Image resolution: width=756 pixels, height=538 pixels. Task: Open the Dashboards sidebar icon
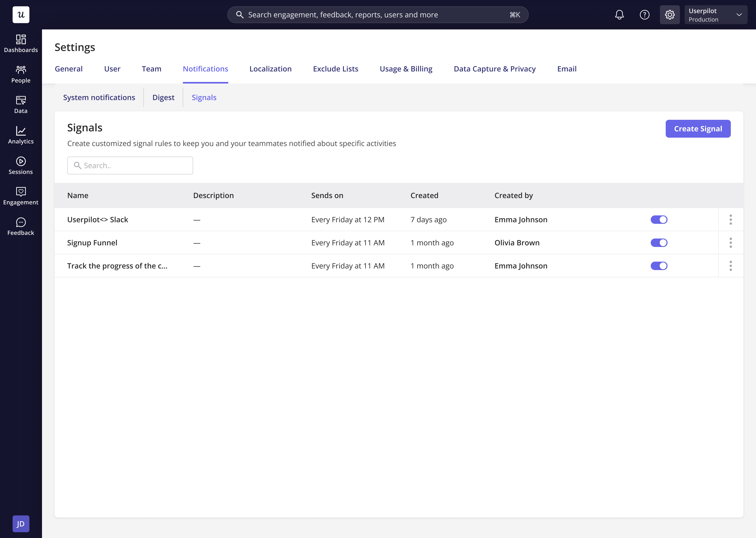[21, 43]
